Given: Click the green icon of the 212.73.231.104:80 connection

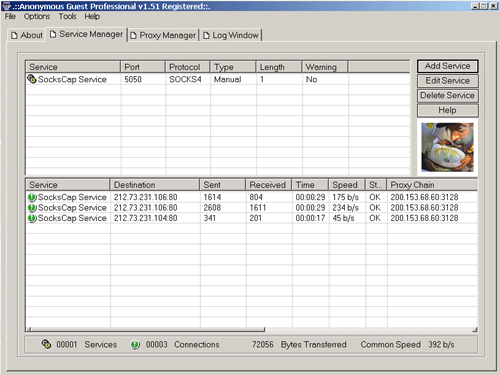Looking at the screenshot, I should (x=32, y=218).
